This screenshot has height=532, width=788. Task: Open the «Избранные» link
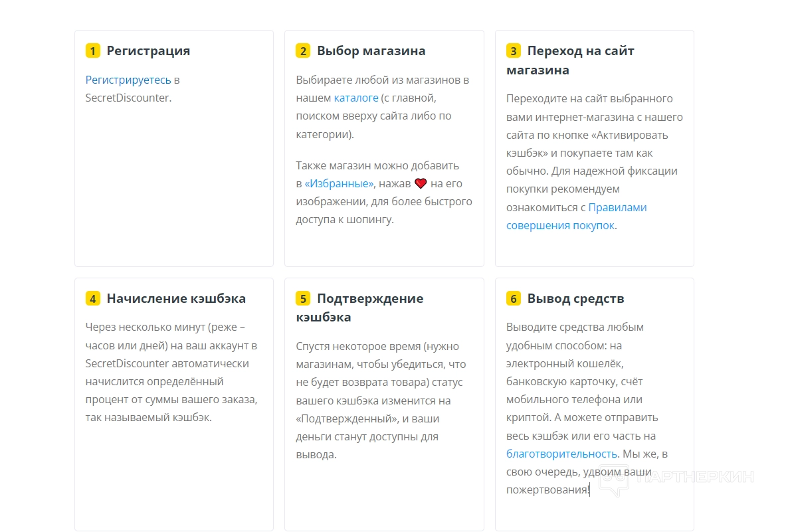(340, 183)
